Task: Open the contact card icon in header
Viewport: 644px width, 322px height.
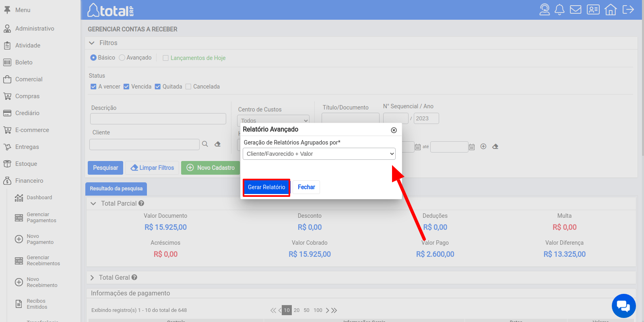Action: coord(593,10)
